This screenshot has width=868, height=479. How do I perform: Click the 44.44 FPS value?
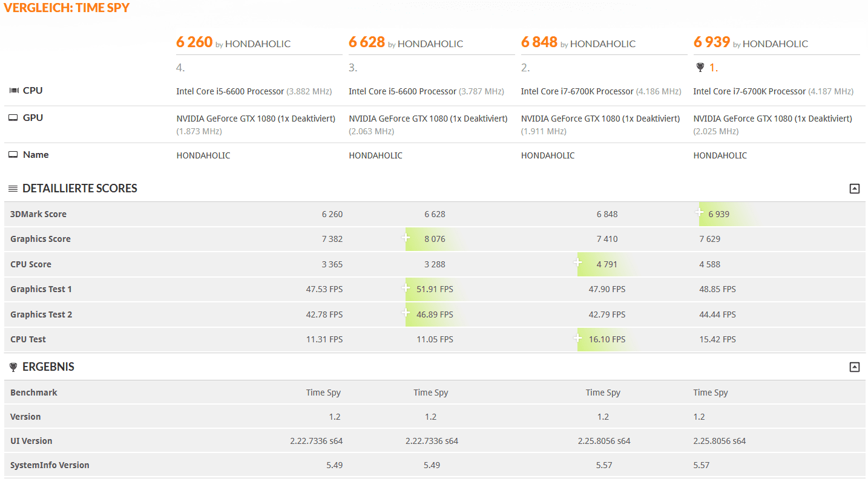[718, 314]
